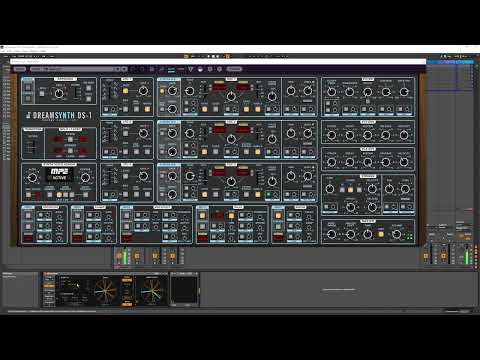Screen dimensions: 480x360
Task: Adjust the second knob in the Filter section
Action: pos(349,92)
